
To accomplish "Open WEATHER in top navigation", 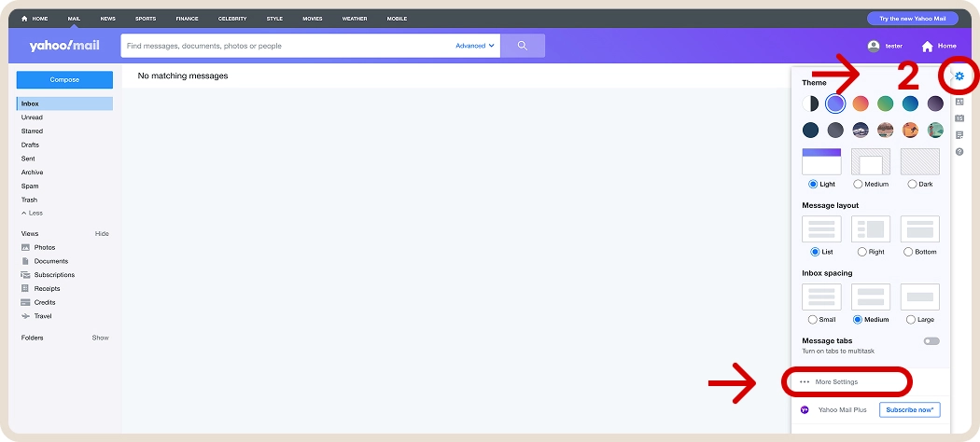I will point(355,19).
